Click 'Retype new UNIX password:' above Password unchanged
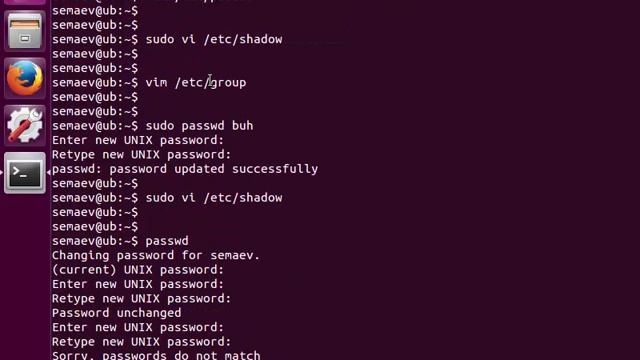640x360 pixels. 142,299
